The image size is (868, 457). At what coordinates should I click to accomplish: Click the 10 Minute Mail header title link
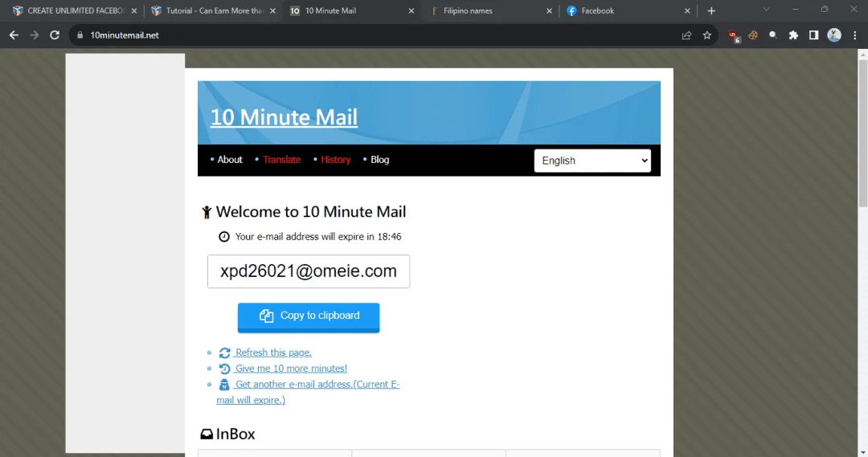click(284, 116)
